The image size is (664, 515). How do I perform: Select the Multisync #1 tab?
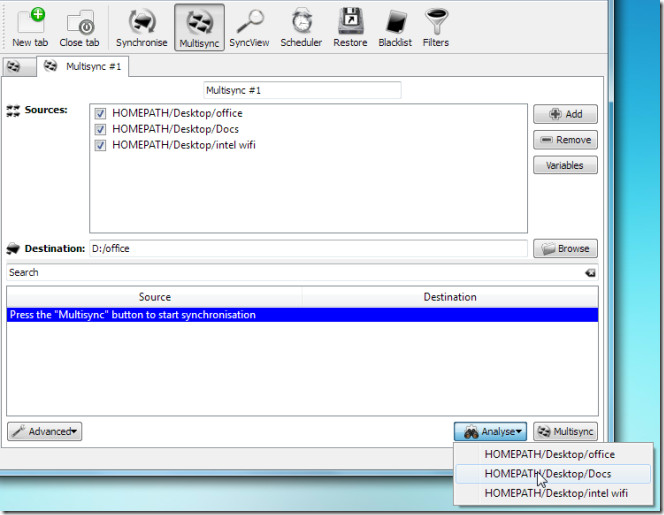[x=83, y=67]
